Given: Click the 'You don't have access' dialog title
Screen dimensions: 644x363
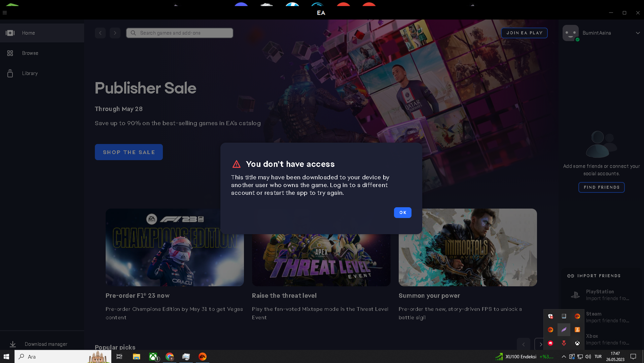Looking at the screenshot, I should click(290, 164).
